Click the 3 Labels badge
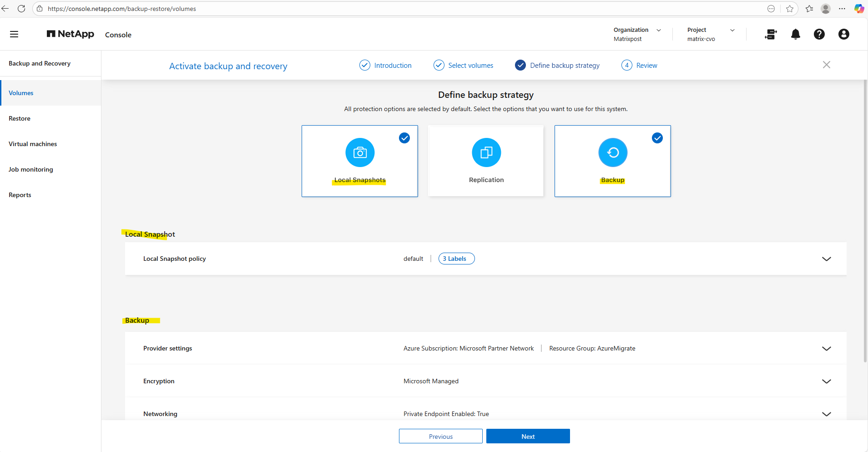Image resolution: width=868 pixels, height=452 pixels. [x=456, y=259]
